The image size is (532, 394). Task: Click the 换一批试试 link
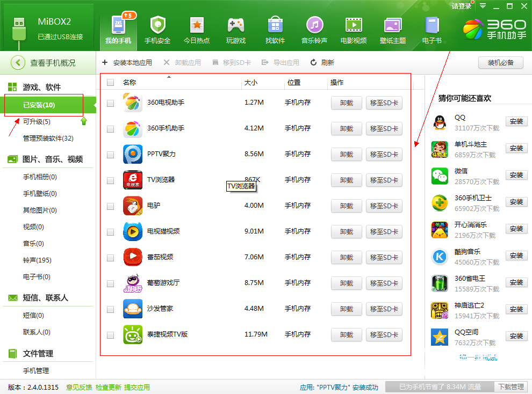478,357
